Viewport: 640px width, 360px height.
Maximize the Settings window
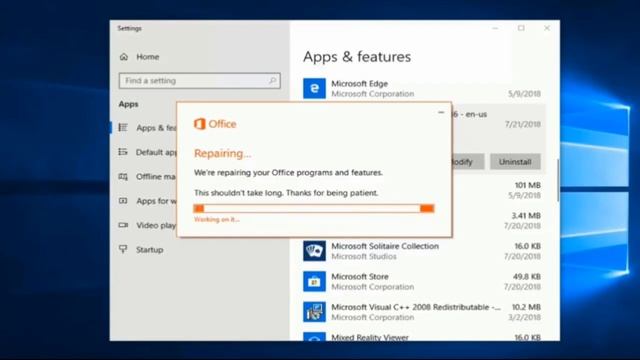[x=521, y=28]
